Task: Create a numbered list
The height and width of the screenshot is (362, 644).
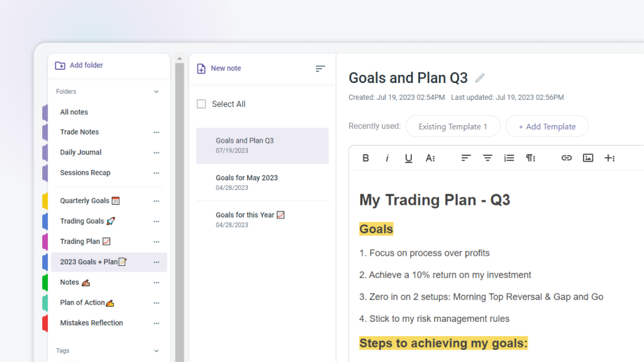Action: coord(509,158)
